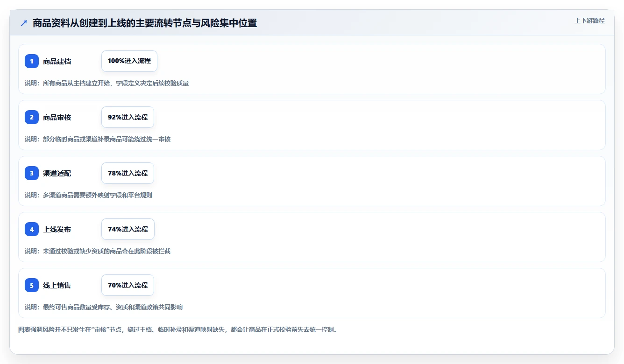Click the arrow icon beside the chart title

click(x=23, y=23)
